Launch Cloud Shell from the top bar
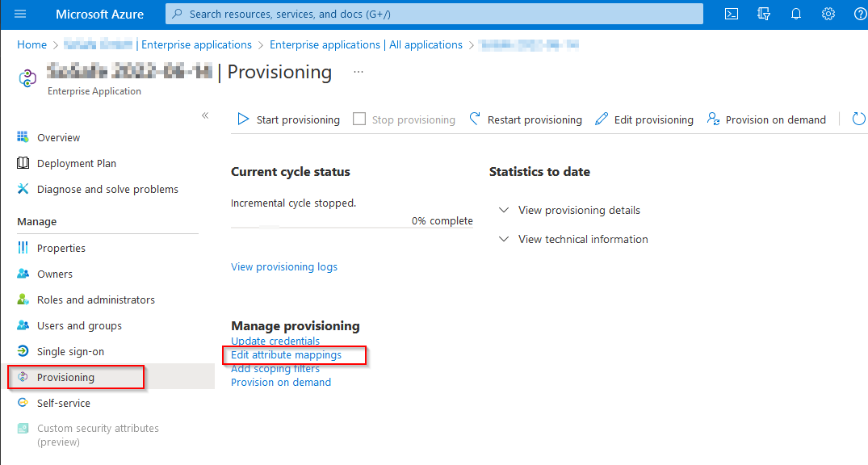Screen dimensions: 868x465 (731, 14)
